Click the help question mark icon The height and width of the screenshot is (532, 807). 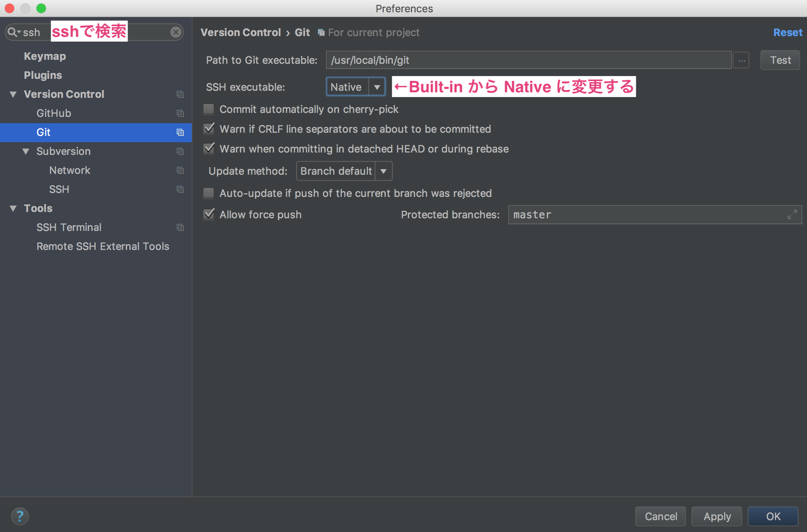coord(20,516)
